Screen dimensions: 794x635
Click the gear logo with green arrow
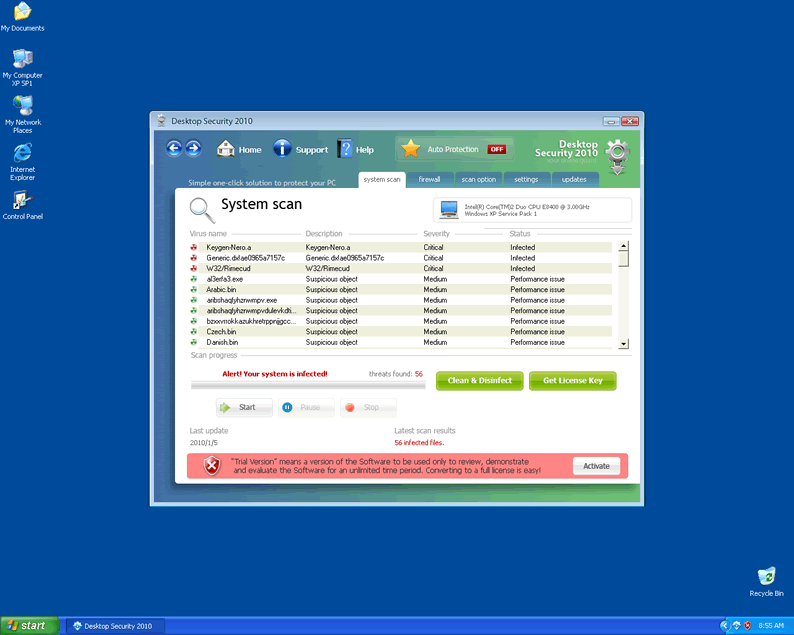click(x=617, y=156)
